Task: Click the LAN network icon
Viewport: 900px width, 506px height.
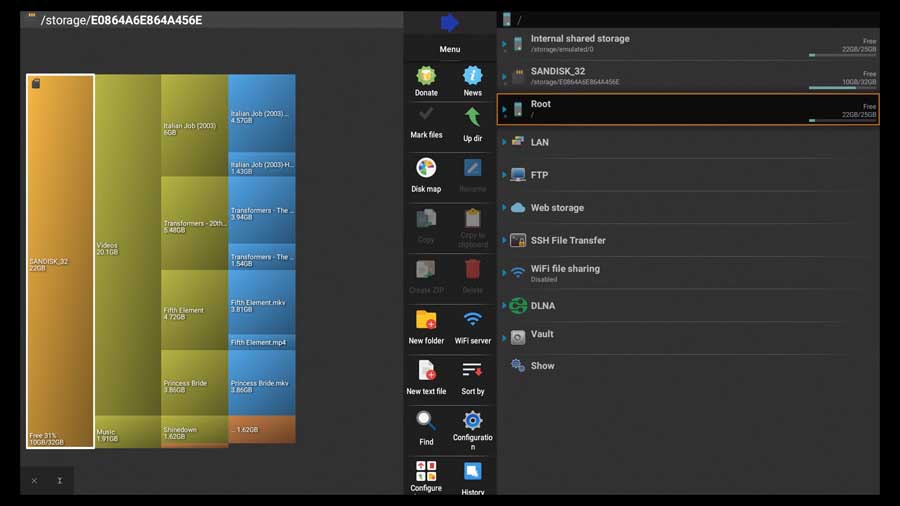Action: click(518, 142)
